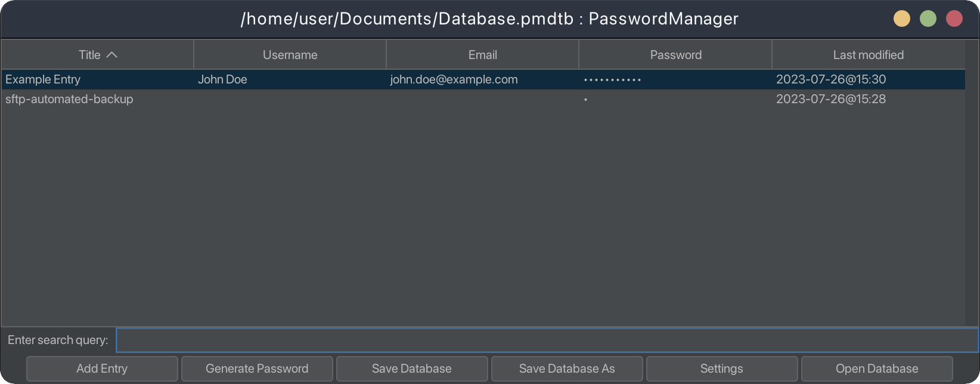Viewport: 980px width, 384px height.
Task: Click the 2023-07-26@15:28 timestamp cell
Action: (x=830, y=99)
